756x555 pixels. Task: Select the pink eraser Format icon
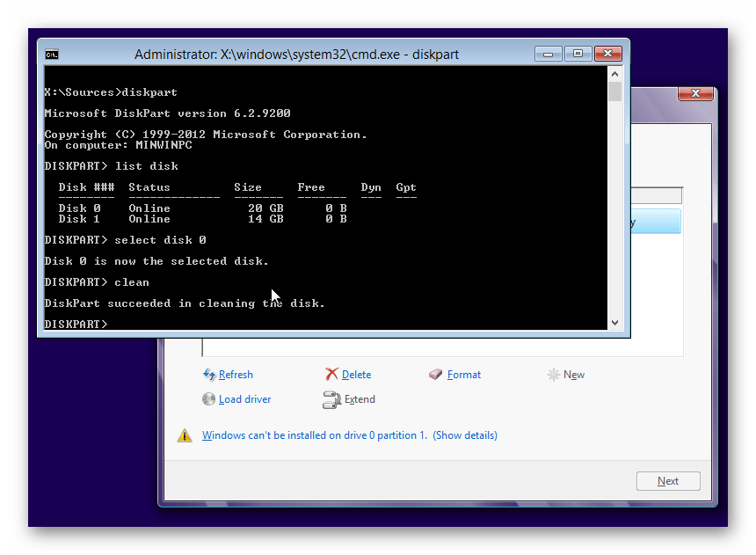[435, 375]
